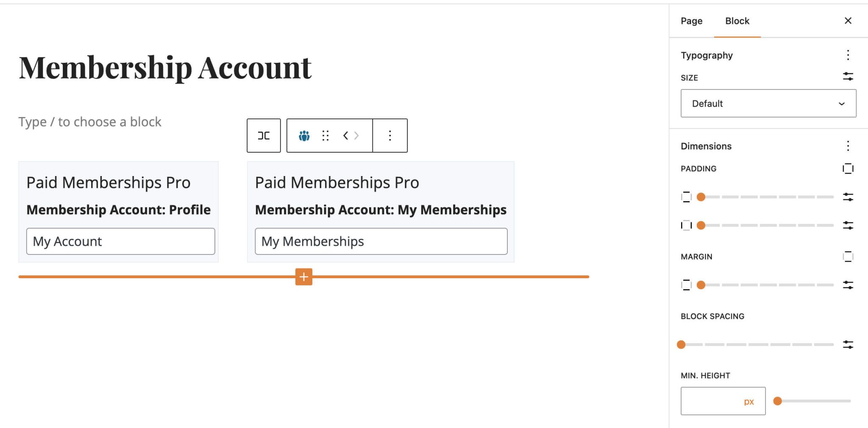Select the Block tab
Screen dimensions: 868x428
click(x=737, y=20)
